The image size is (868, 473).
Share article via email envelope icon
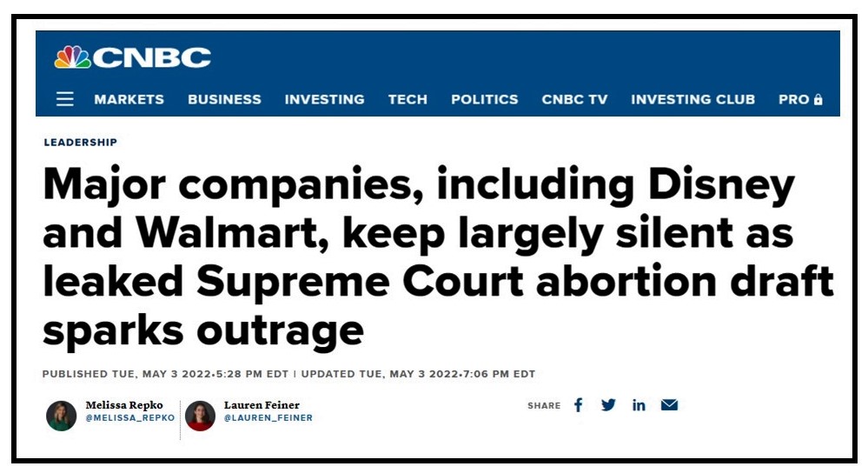coord(669,405)
